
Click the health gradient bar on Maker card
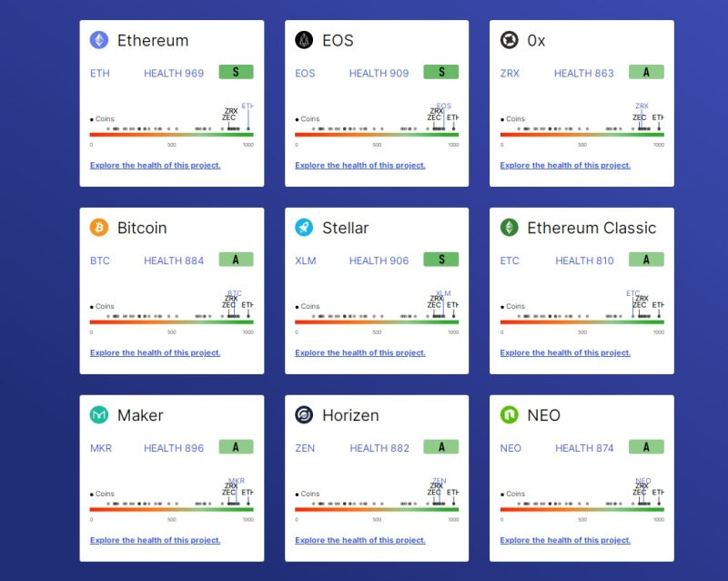click(x=172, y=509)
